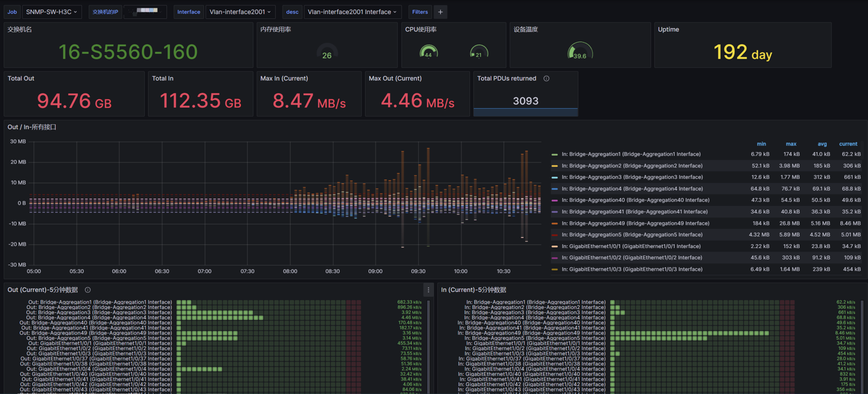Open the desc dropdown showing Vlan-interface2001 Interface
868x394 pixels.
tap(352, 12)
